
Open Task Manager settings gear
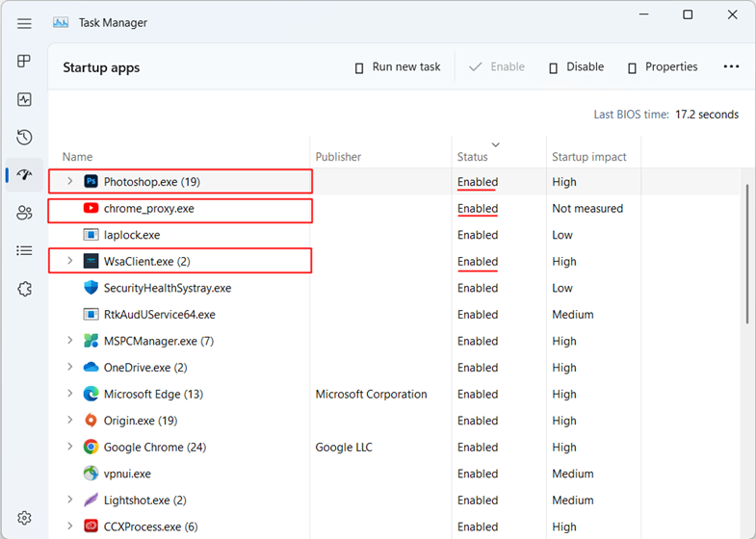[24, 518]
